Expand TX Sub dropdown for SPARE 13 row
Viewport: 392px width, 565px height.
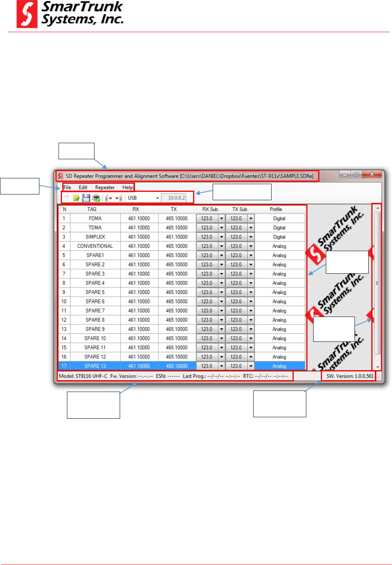pos(251,366)
